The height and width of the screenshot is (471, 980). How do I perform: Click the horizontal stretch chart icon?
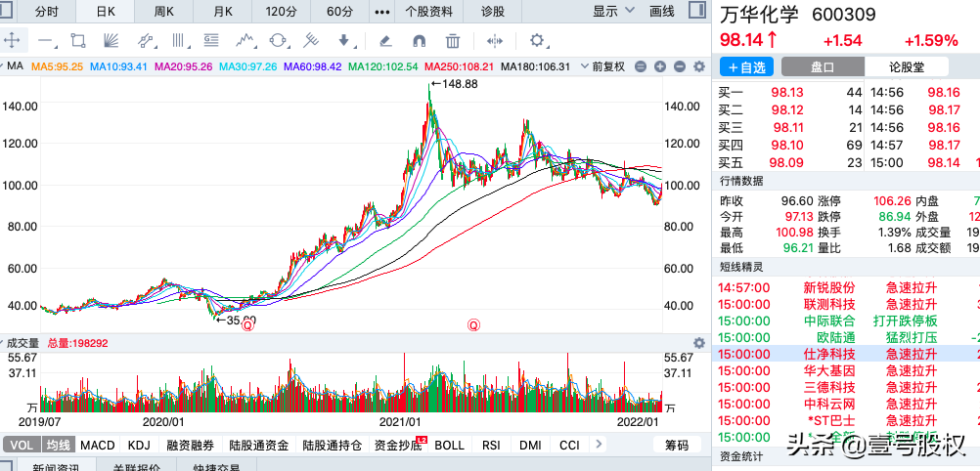click(x=494, y=41)
